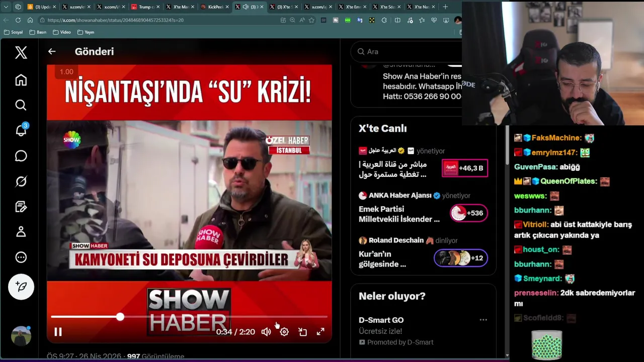Open Sosyal bookmarks folder
Screen dimensions: 644x362
[13, 32]
